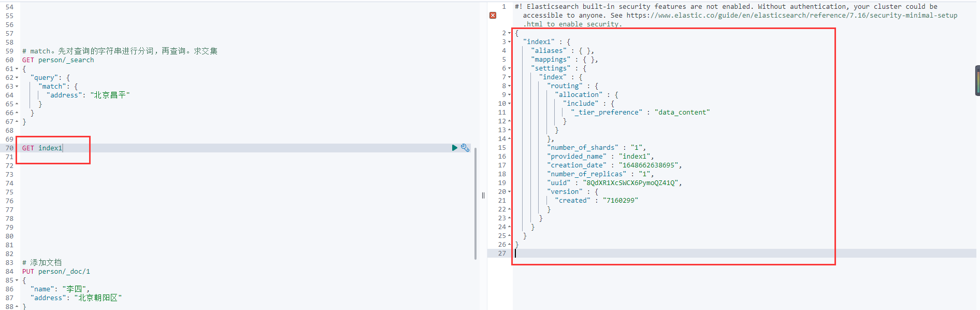Viewport: 980px width, 310px height.
Task: Click the "aliases" line in the response
Action: [563, 51]
